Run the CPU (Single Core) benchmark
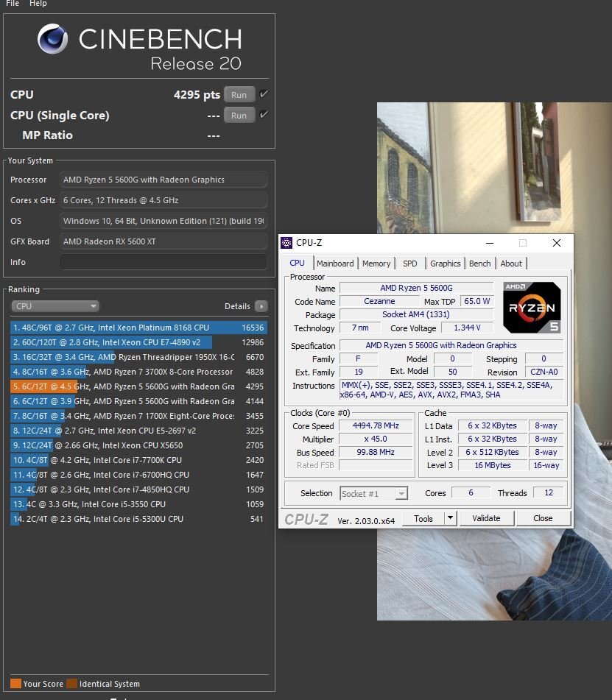 pyautogui.click(x=239, y=115)
